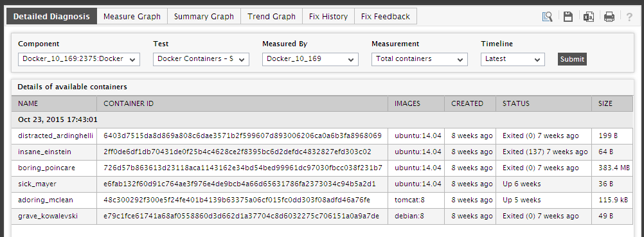Open the Summary Graph tab

(x=204, y=17)
